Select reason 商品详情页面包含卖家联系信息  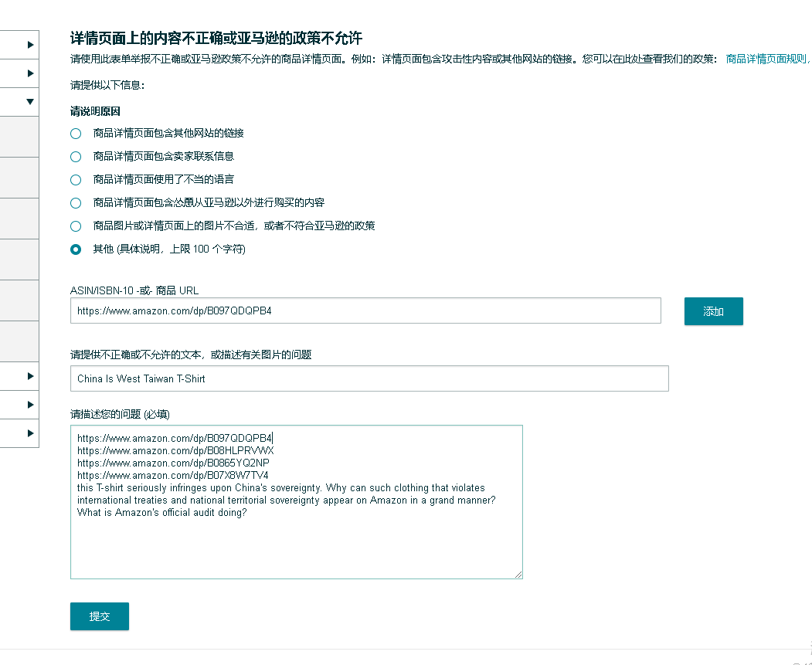click(76, 157)
